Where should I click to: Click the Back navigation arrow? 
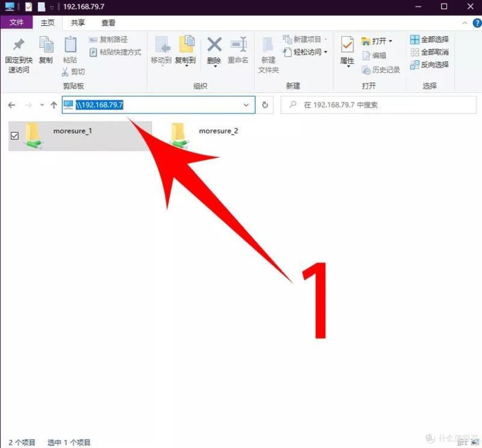click(x=12, y=105)
